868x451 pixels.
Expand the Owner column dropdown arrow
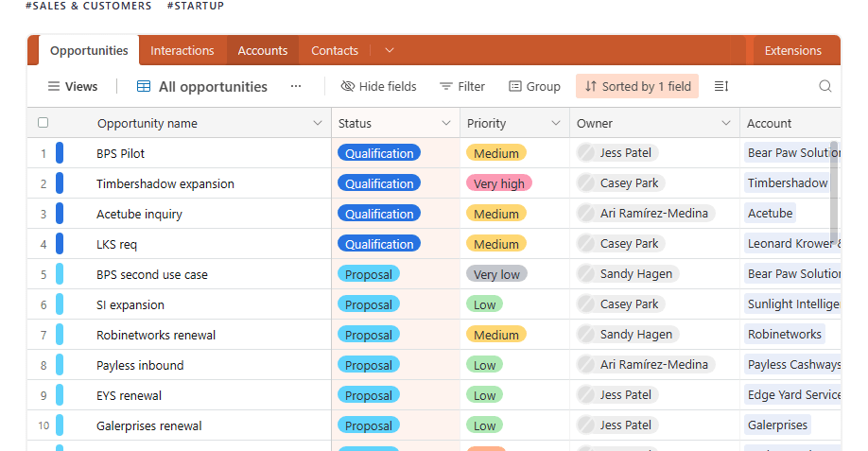726,123
